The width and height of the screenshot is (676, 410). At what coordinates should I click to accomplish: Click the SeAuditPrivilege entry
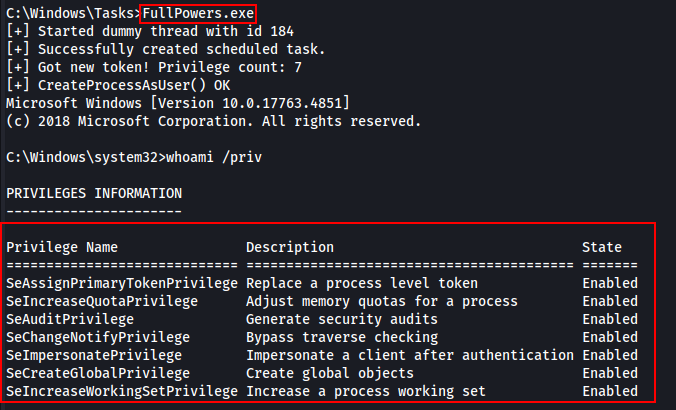point(70,319)
